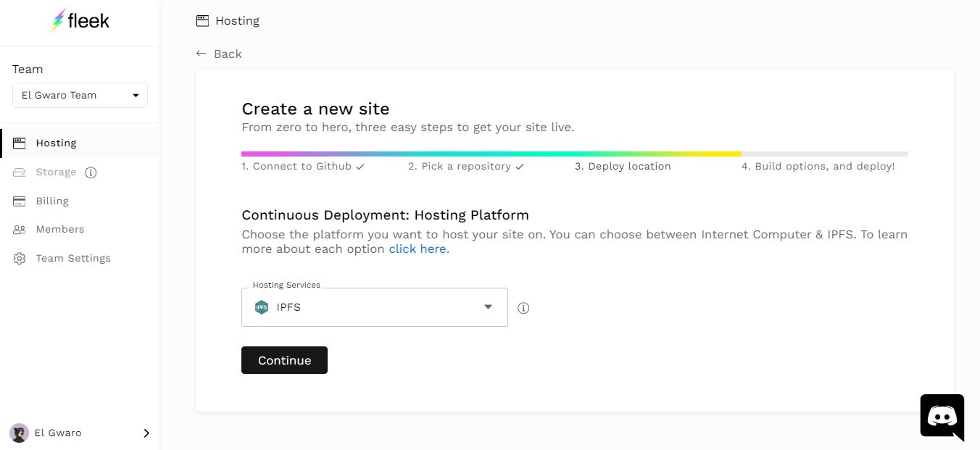Follow the "click here" link
The image size is (980, 450).
pyautogui.click(x=417, y=249)
